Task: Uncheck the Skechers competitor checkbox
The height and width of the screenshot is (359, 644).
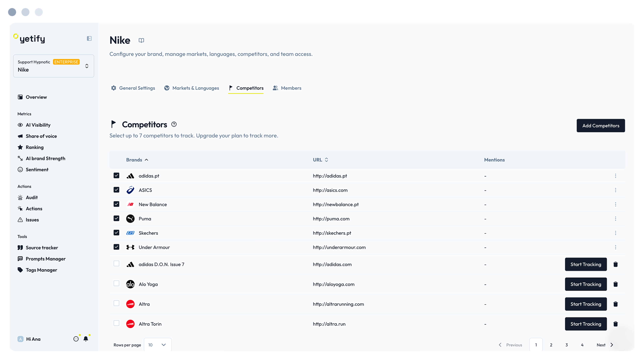Action: [116, 233]
